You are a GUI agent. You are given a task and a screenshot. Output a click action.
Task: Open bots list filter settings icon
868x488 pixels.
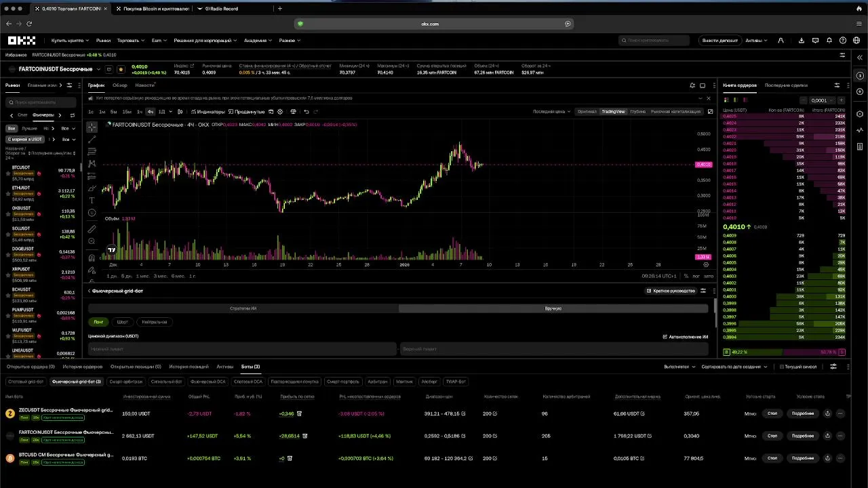tap(833, 367)
